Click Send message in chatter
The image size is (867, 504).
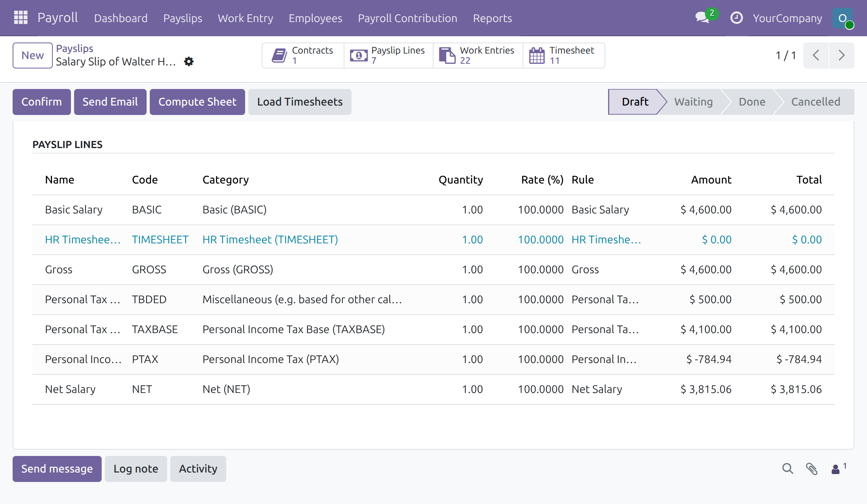pyautogui.click(x=57, y=469)
